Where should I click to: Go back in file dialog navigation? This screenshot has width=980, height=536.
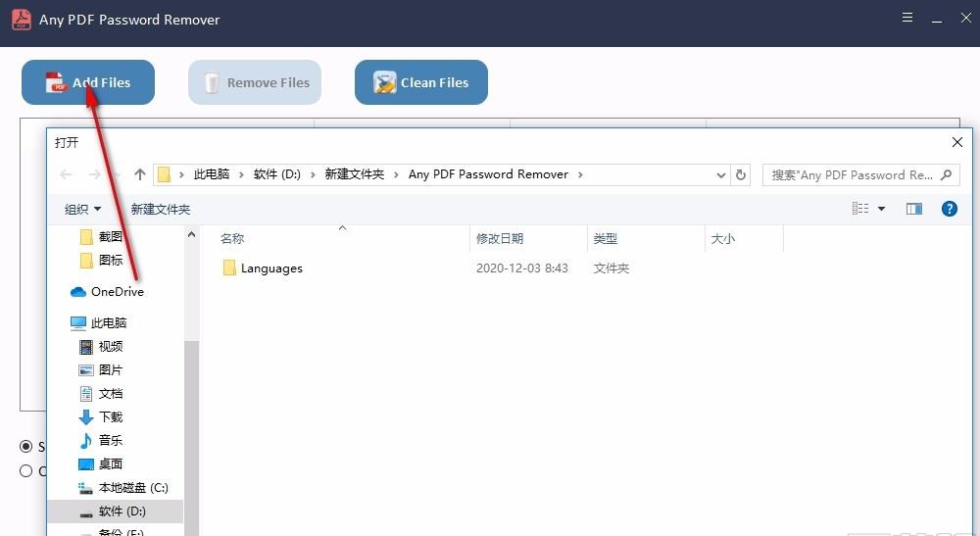(x=66, y=174)
